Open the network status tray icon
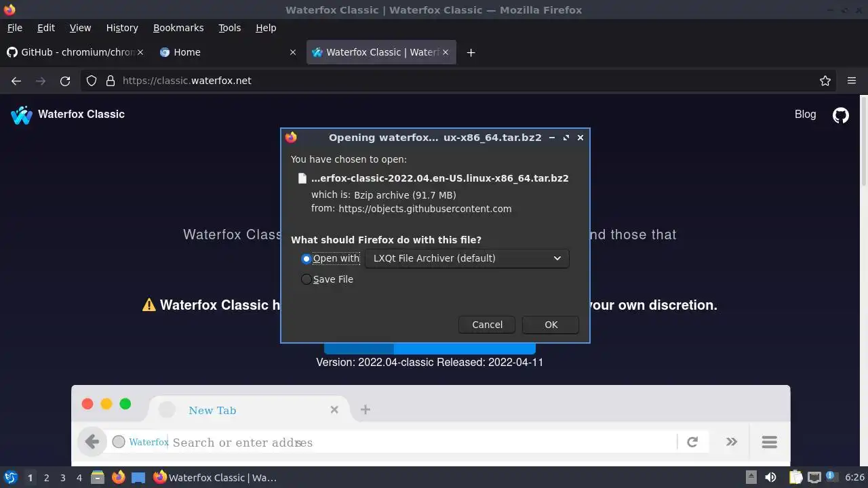 pyautogui.click(x=814, y=478)
